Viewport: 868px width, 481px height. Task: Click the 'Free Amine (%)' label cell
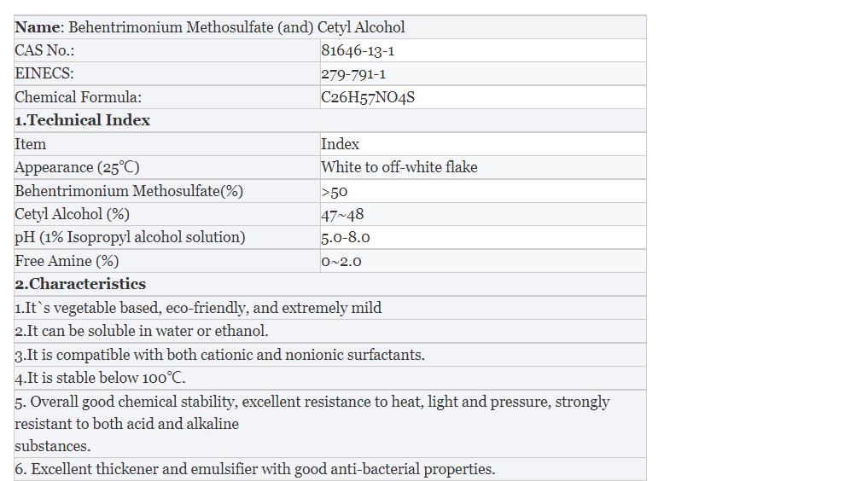(x=67, y=261)
